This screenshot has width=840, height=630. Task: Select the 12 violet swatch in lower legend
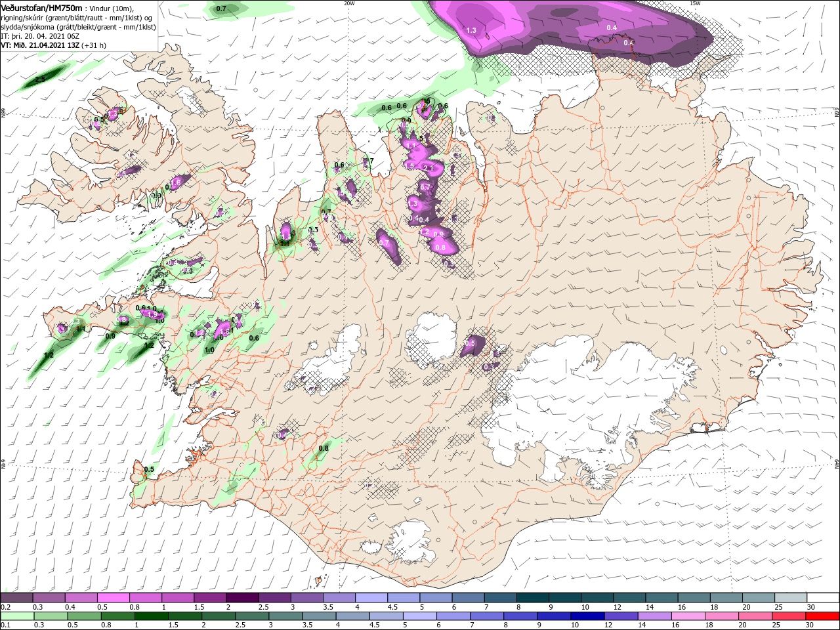point(621,616)
